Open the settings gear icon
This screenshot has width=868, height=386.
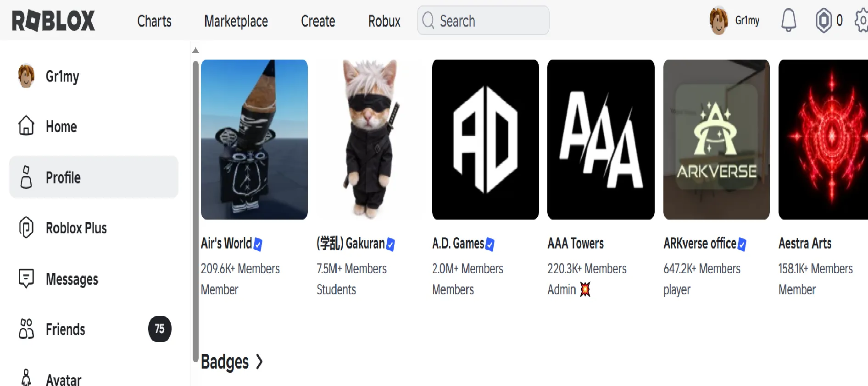[x=862, y=21]
